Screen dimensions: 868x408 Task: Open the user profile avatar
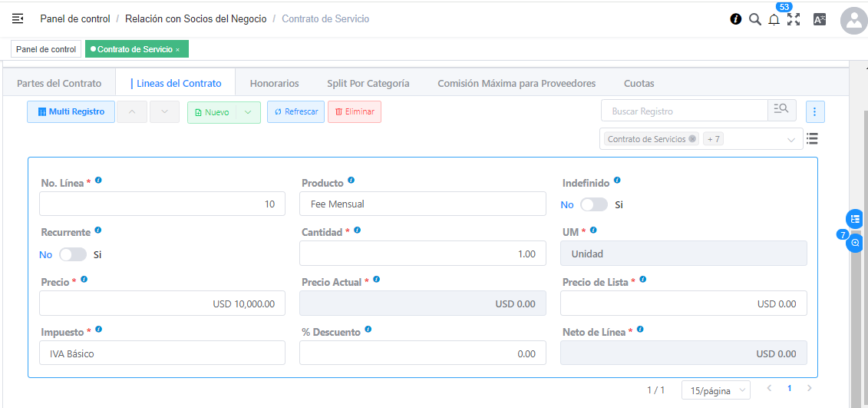(x=853, y=21)
